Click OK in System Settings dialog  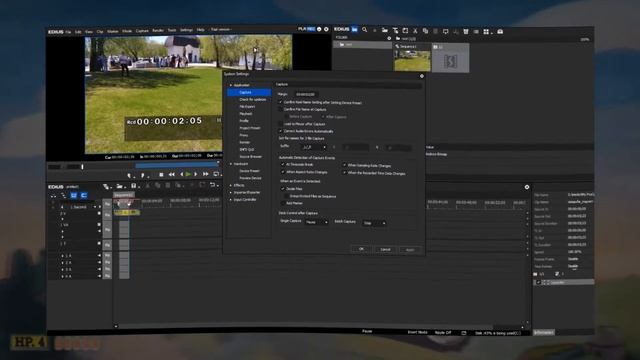click(361, 249)
